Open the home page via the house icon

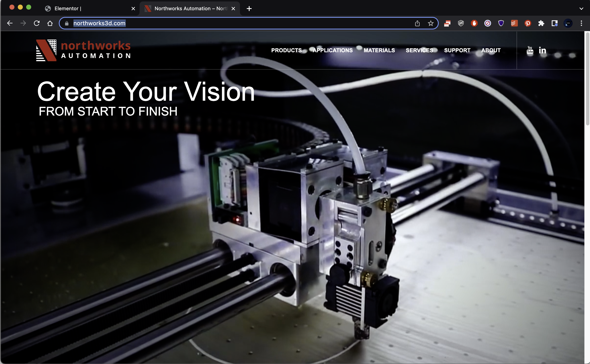(x=50, y=23)
